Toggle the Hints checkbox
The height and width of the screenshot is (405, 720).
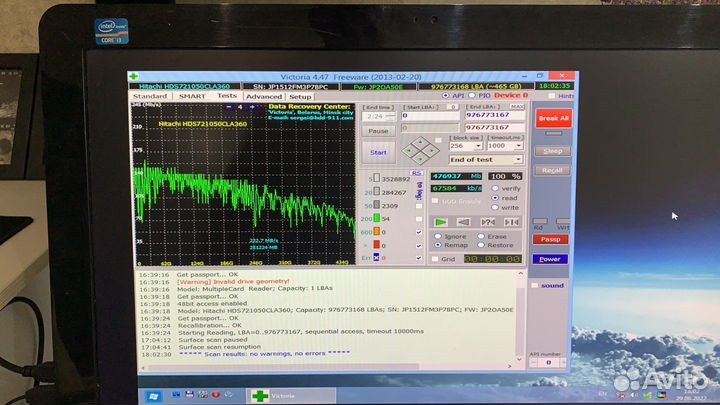pyautogui.click(x=551, y=96)
